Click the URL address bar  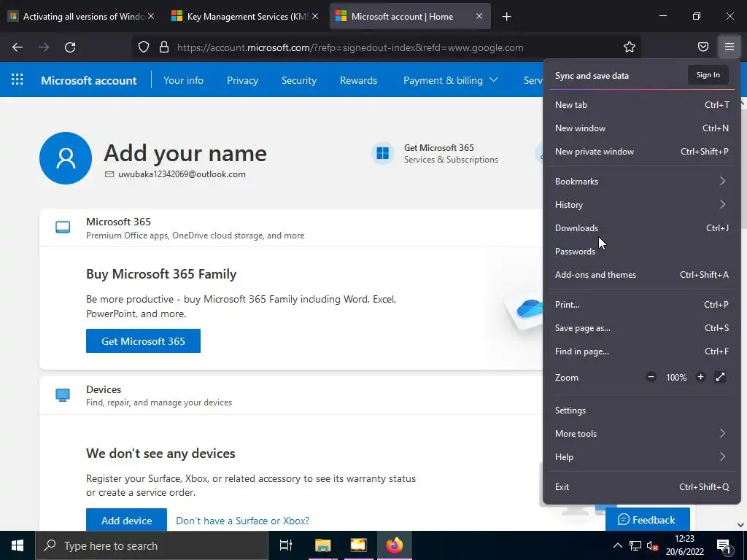point(386,47)
